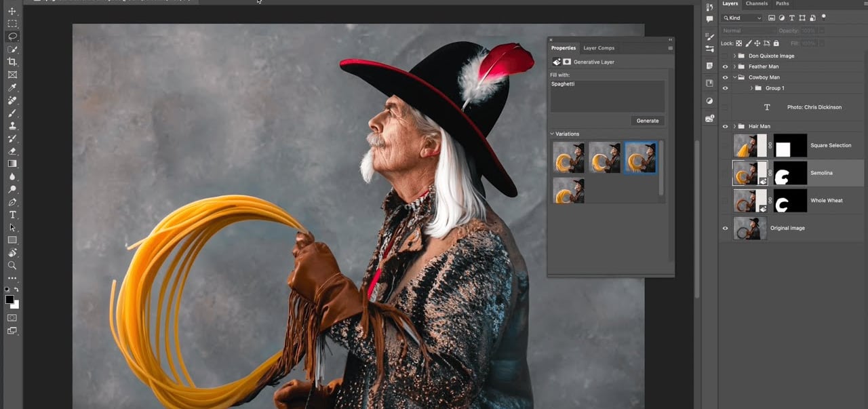Show the Whole Wheat layer

[725, 200]
